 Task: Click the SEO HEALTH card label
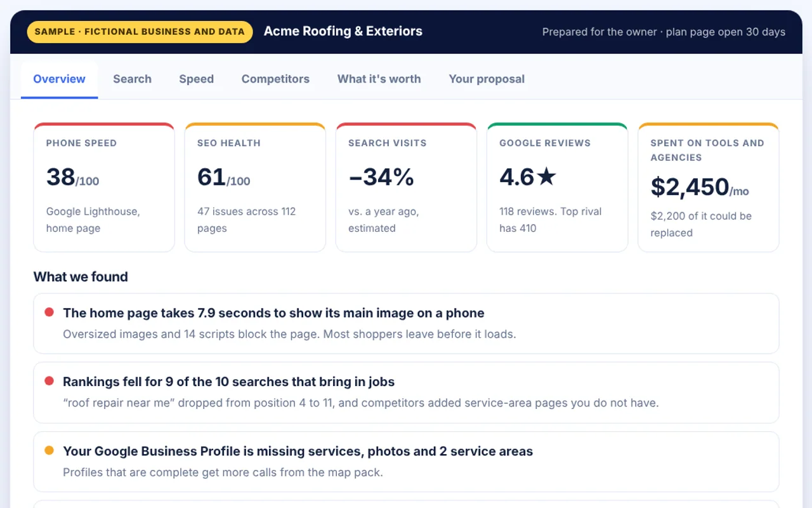coord(229,144)
